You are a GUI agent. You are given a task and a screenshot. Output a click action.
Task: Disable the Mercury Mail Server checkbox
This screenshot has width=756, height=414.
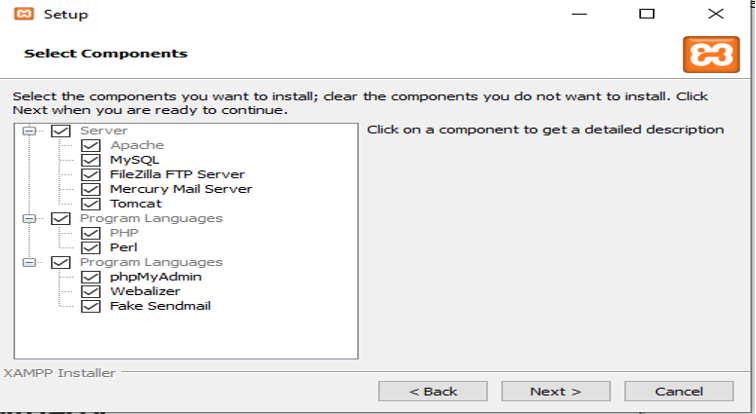coord(91,189)
